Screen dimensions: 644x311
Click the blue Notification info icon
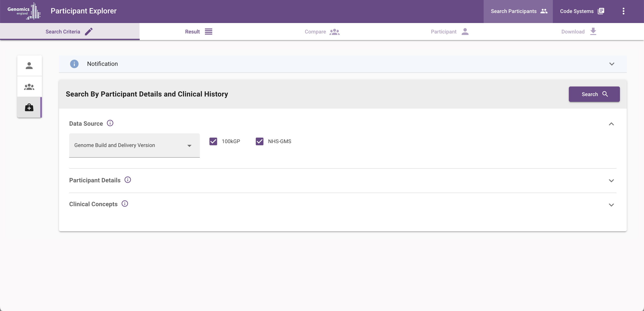74,64
